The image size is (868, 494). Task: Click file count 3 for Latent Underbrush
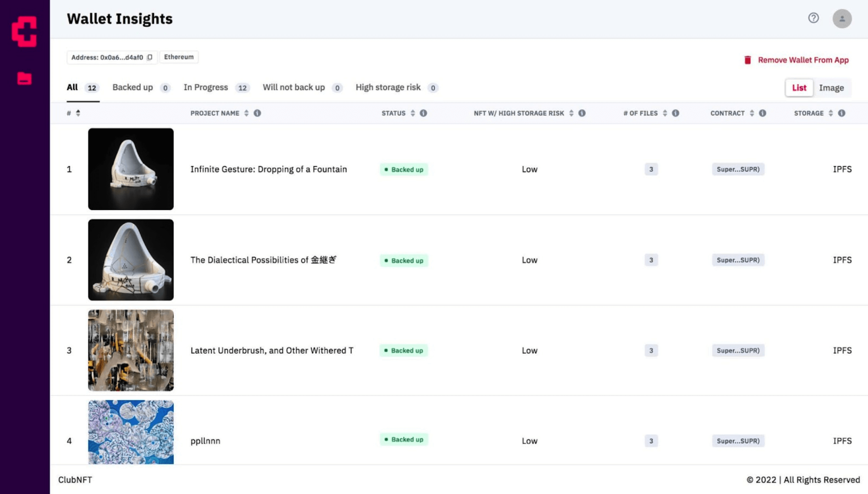coord(651,350)
